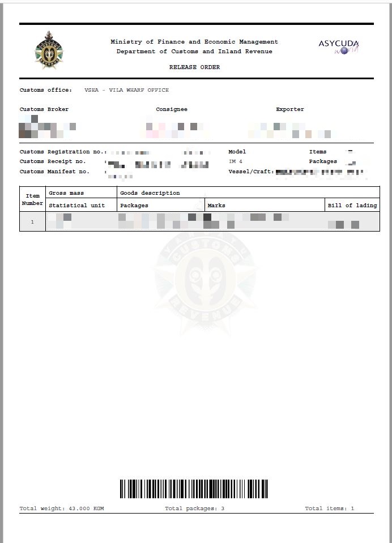Click the Bill of lading column header
Screen dimensions: 392x543
[x=352, y=206]
